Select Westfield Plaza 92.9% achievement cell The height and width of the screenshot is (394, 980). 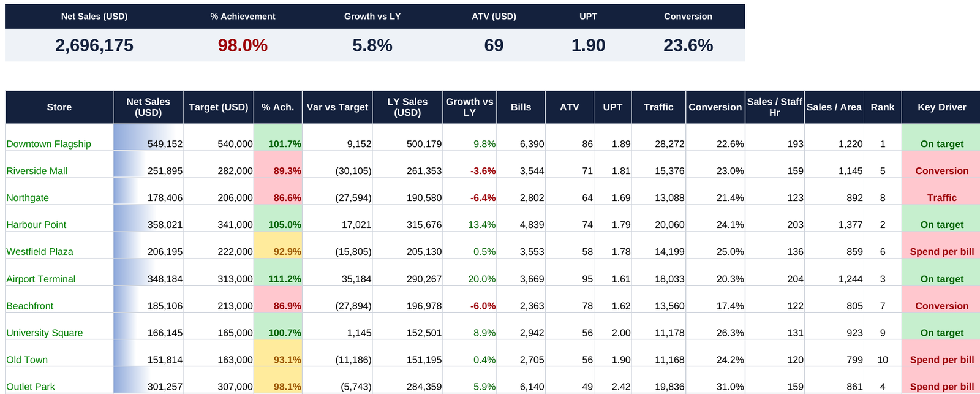278,245
